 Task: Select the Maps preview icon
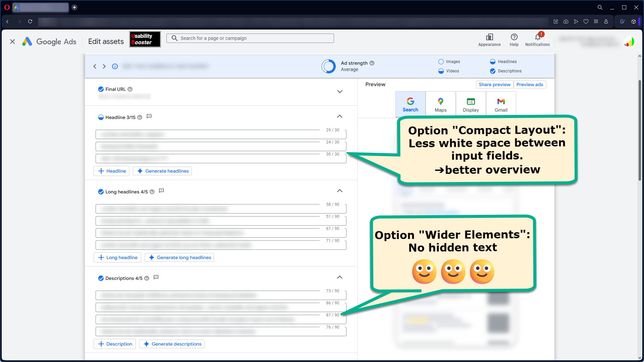tap(440, 103)
